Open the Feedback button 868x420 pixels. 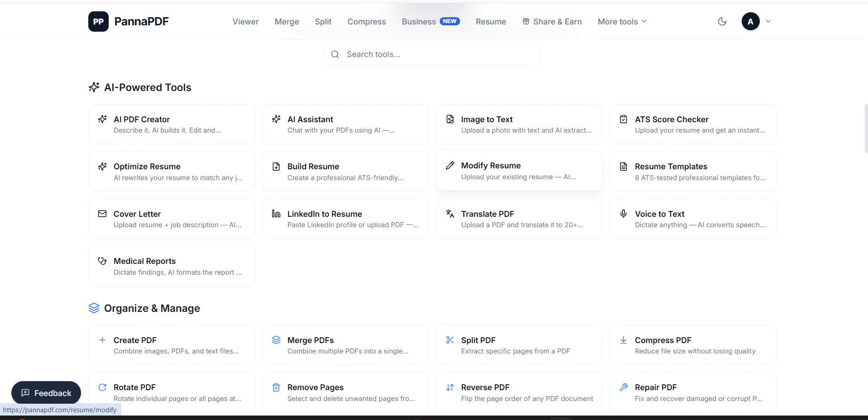[x=46, y=393]
